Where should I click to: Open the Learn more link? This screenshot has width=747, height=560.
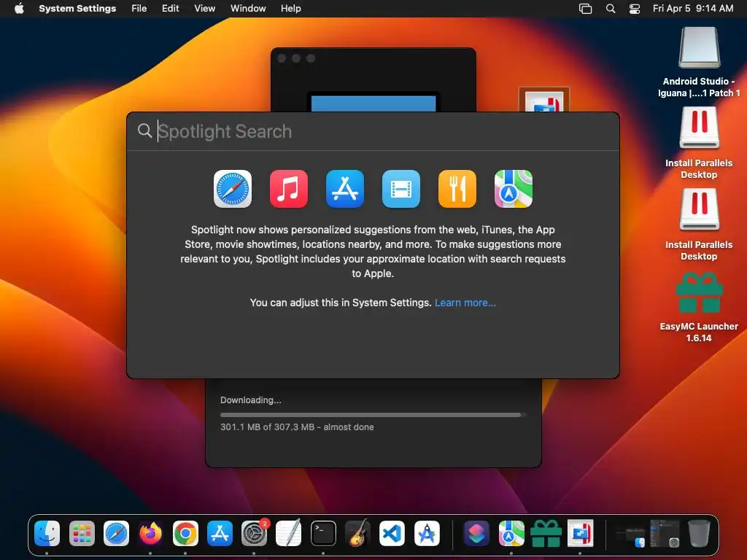(x=465, y=303)
